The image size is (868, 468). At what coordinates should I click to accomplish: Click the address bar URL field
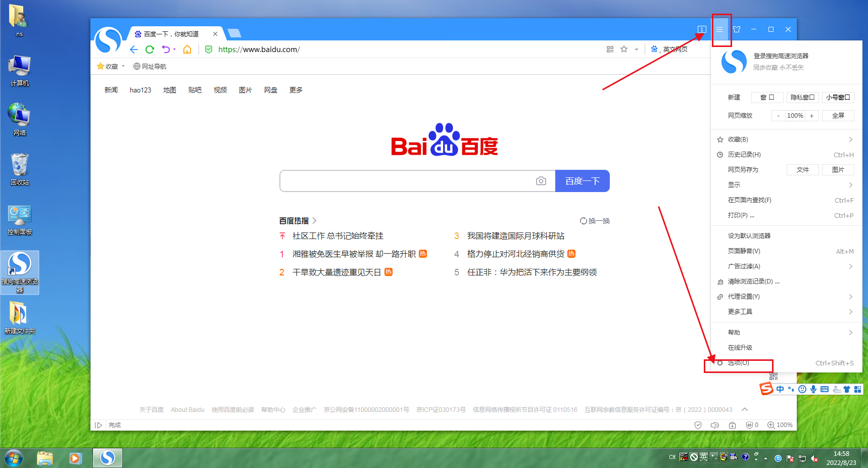[404, 50]
